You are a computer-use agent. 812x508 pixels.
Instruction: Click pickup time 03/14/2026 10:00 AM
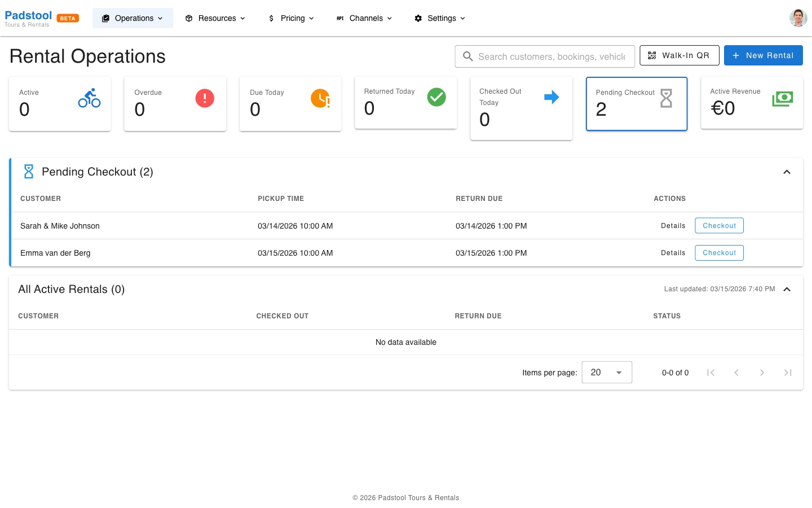(295, 226)
